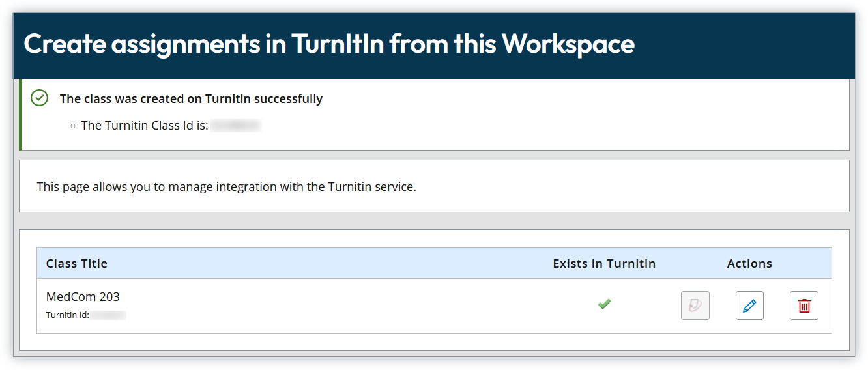Image resolution: width=868 pixels, height=370 pixels.
Task: Click the small 'Turnitin Id:' label in row
Action: 67,315
